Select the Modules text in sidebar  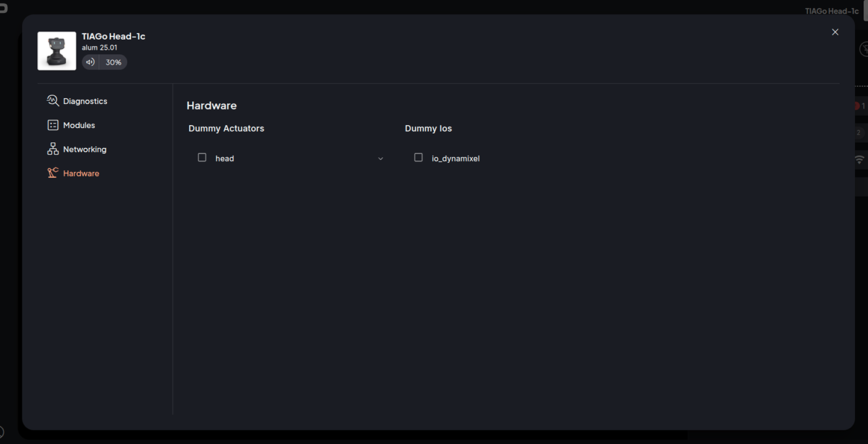point(79,125)
